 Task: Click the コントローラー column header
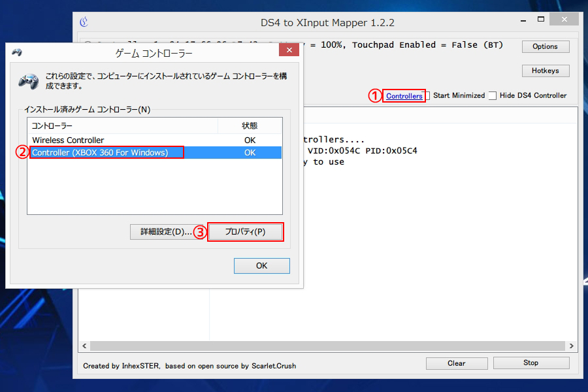123,125
